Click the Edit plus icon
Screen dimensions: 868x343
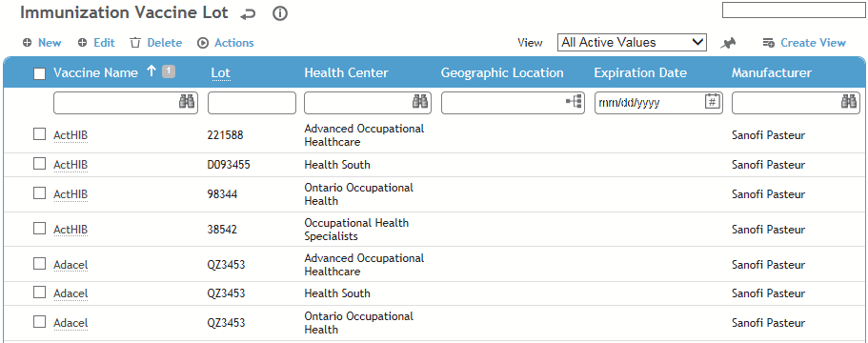coord(83,43)
